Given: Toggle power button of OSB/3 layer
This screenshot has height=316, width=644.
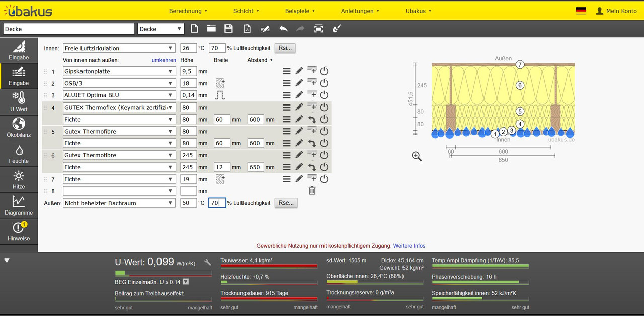Looking at the screenshot, I should (x=324, y=83).
